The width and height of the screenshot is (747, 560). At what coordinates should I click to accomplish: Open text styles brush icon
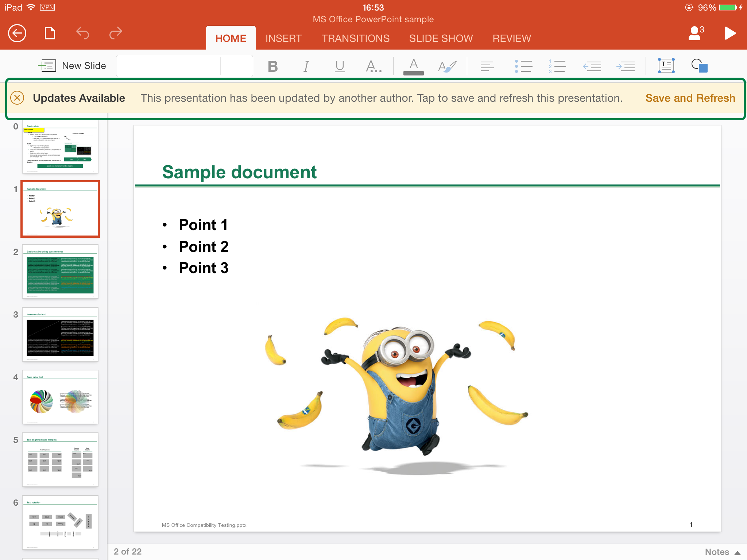[447, 66]
